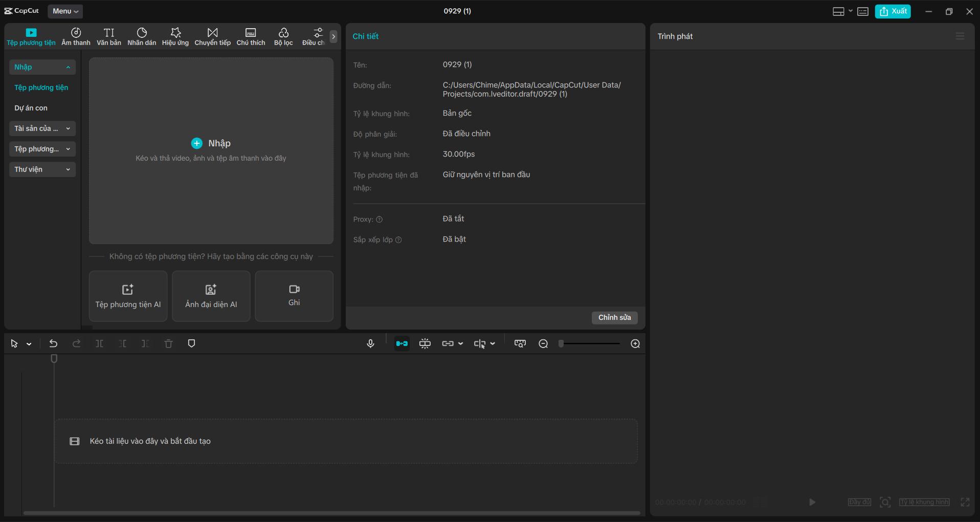Open the Hiệu ứng effects panel
The image size is (980, 522).
click(x=175, y=36)
